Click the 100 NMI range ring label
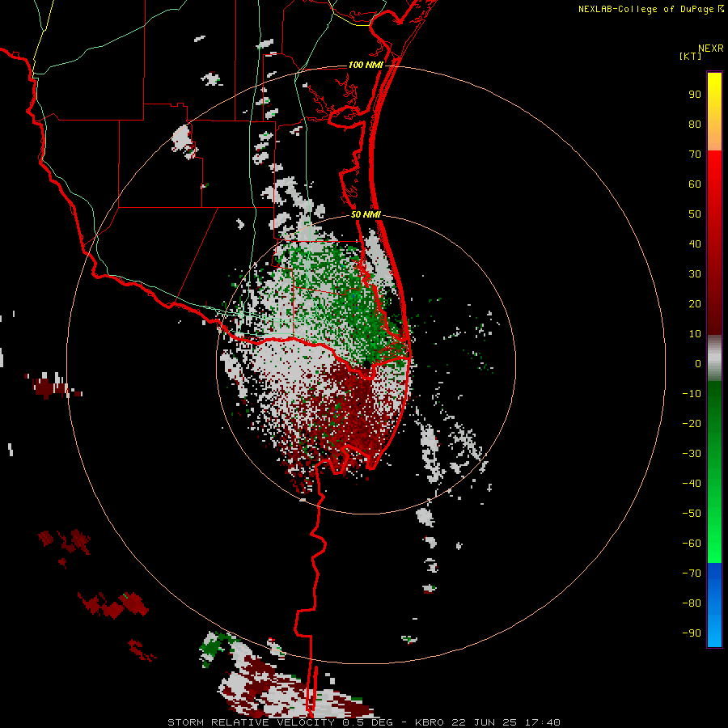 (366, 65)
